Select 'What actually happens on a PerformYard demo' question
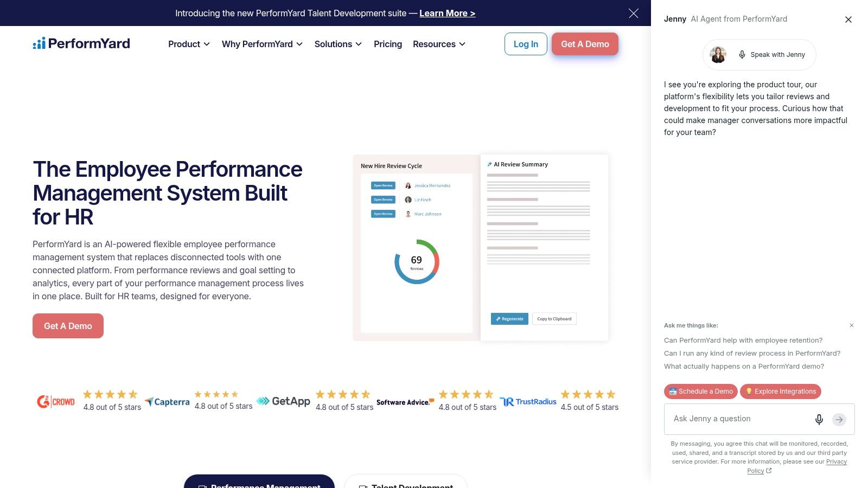 click(744, 367)
